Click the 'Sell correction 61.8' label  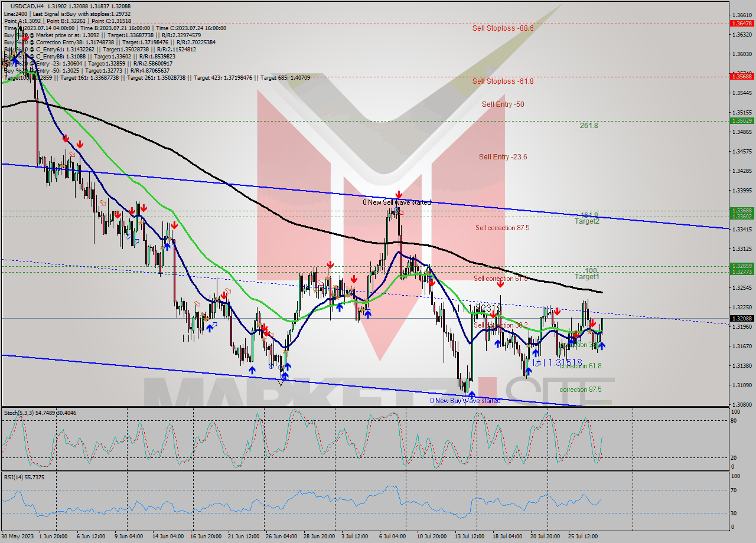pos(500,278)
